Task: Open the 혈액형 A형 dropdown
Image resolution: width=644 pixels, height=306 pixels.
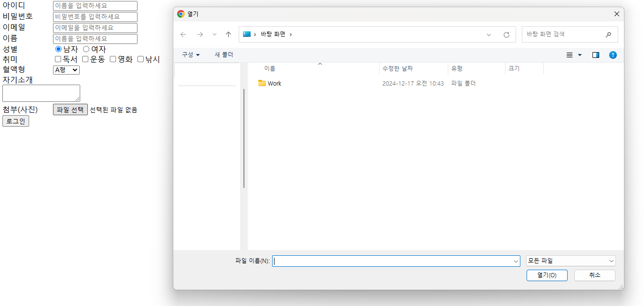Action: click(x=66, y=70)
